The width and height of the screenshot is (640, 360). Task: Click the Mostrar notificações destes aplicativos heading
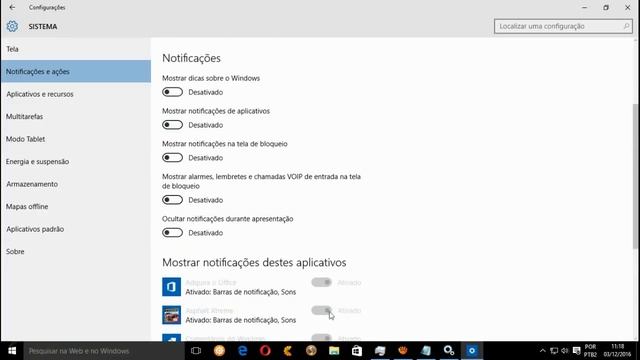[254, 262]
